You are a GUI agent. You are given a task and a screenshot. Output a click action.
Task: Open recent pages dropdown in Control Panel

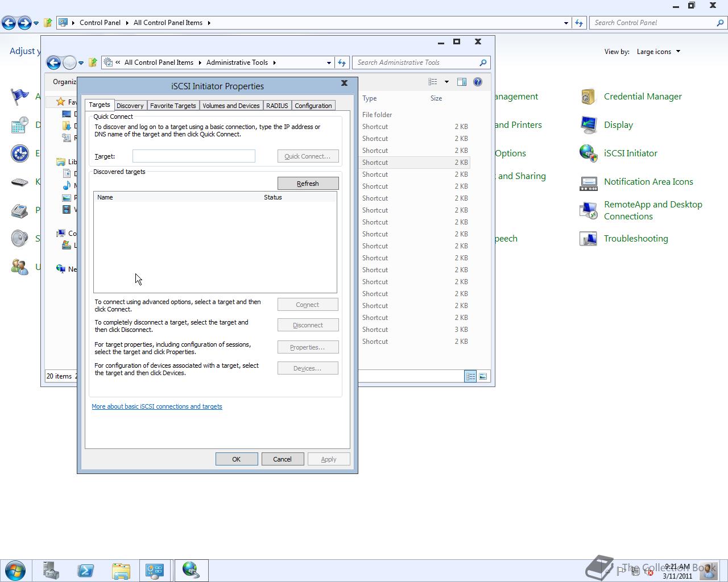click(36, 23)
